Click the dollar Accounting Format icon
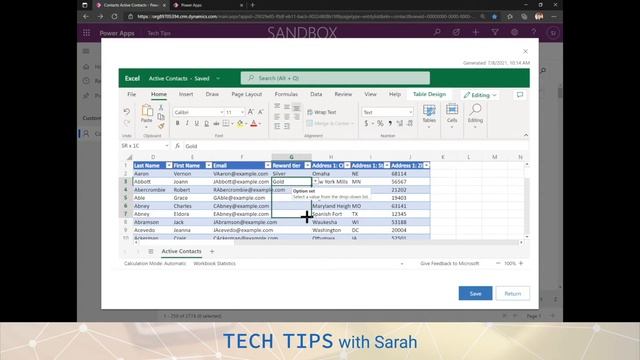Image resolution: width=640 pixels, height=360 pixels. pos(366,123)
